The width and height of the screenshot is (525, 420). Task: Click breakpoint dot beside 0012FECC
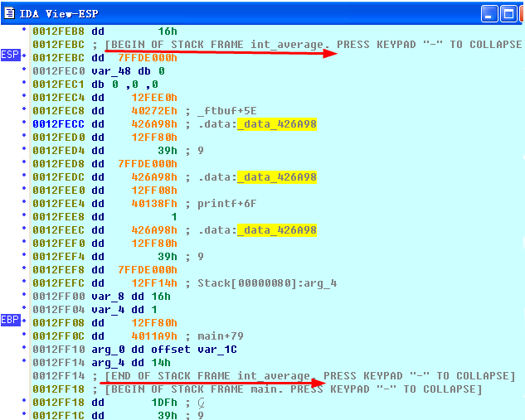(24, 122)
